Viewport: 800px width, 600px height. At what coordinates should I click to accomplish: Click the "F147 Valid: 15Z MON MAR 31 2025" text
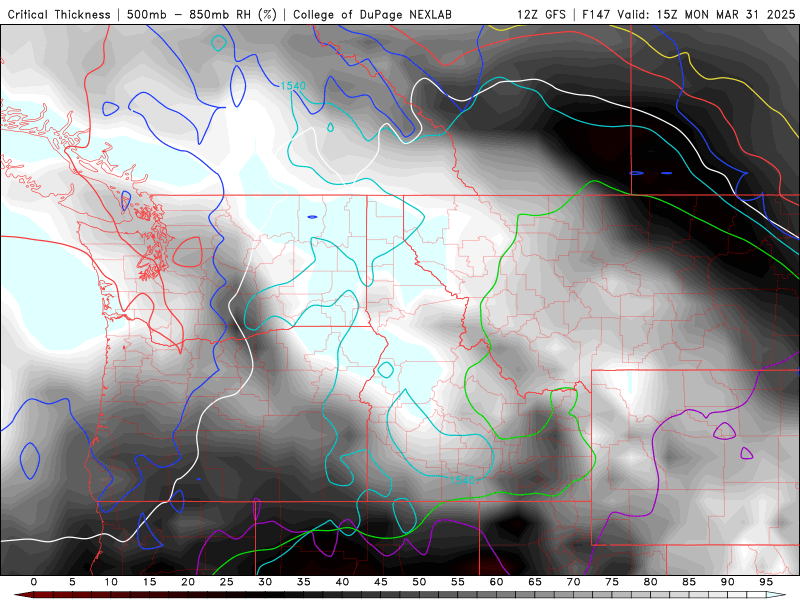(x=688, y=15)
